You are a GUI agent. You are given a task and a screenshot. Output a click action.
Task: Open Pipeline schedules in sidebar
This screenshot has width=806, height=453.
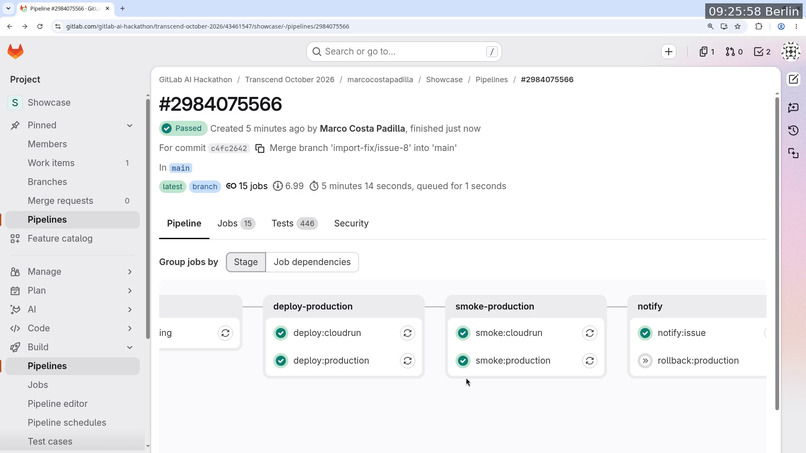pos(72,423)
